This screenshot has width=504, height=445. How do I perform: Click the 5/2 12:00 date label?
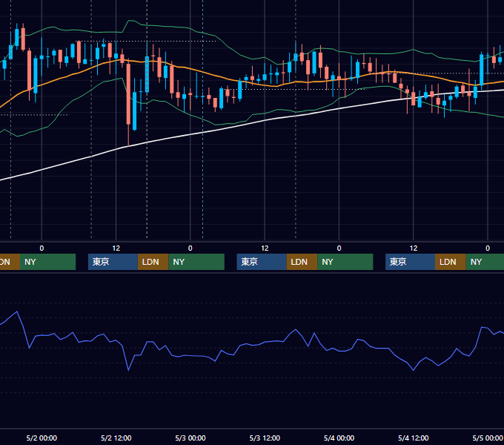pyautogui.click(x=116, y=438)
